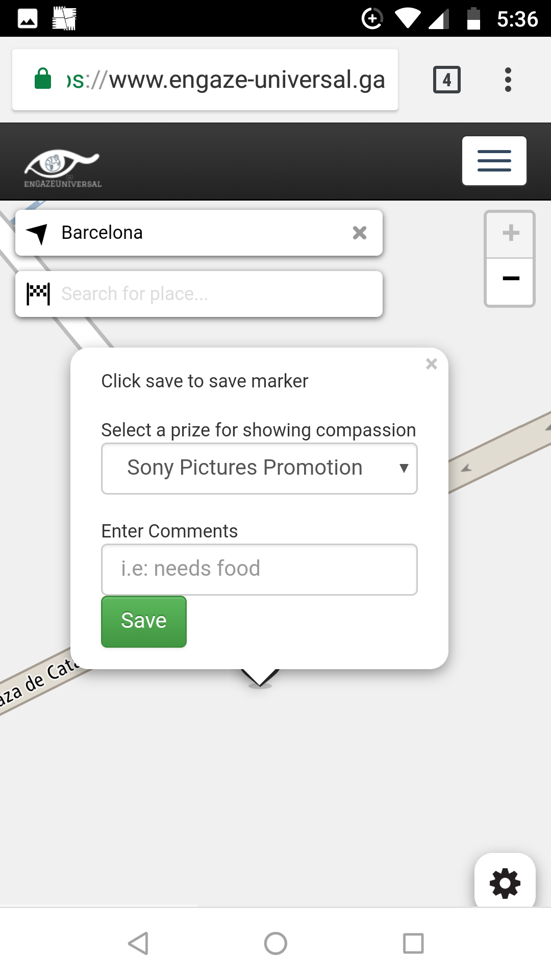Zoom in on the map
Screen dimensions: 551x980
510,234
